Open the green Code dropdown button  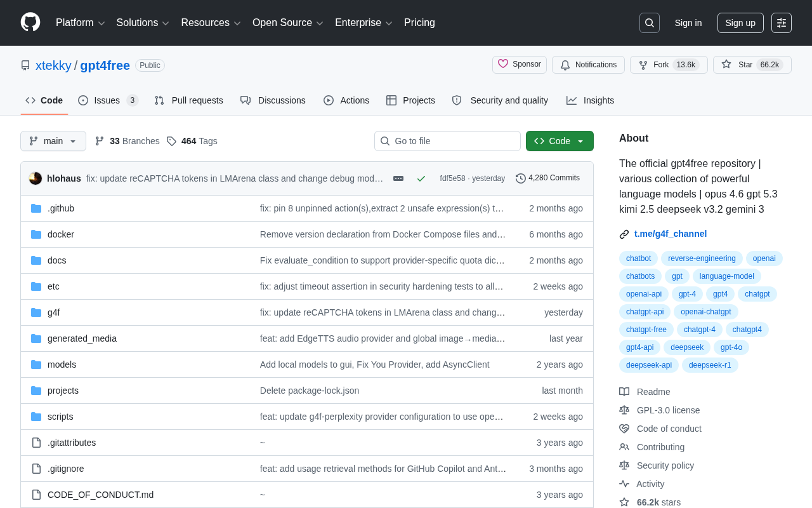click(x=560, y=141)
